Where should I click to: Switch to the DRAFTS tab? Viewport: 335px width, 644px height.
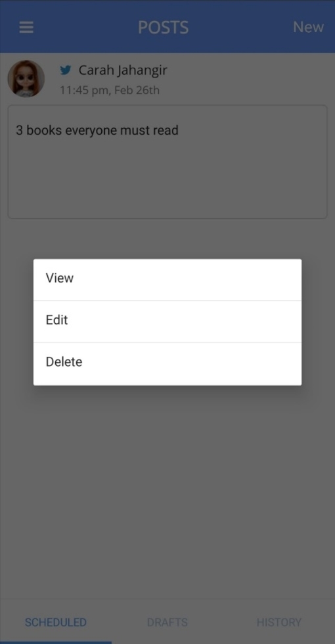tap(167, 622)
